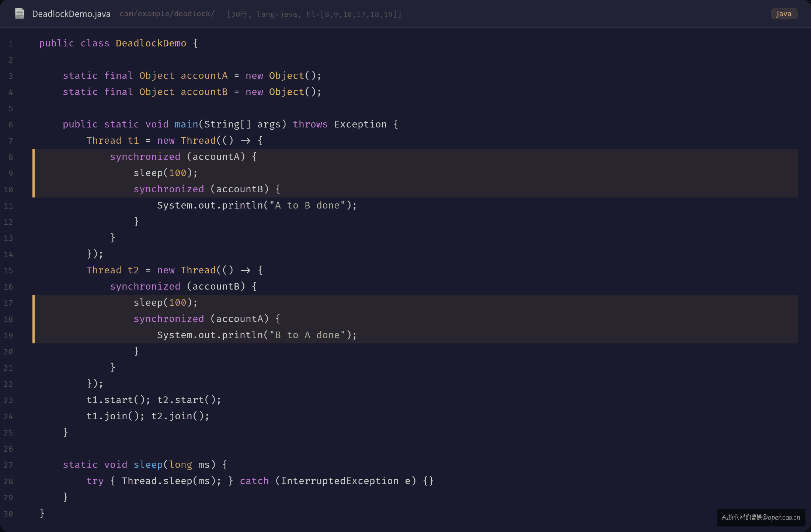This screenshot has height=532, width=811.
Task: Click the Java language badge
Action: 784,14
